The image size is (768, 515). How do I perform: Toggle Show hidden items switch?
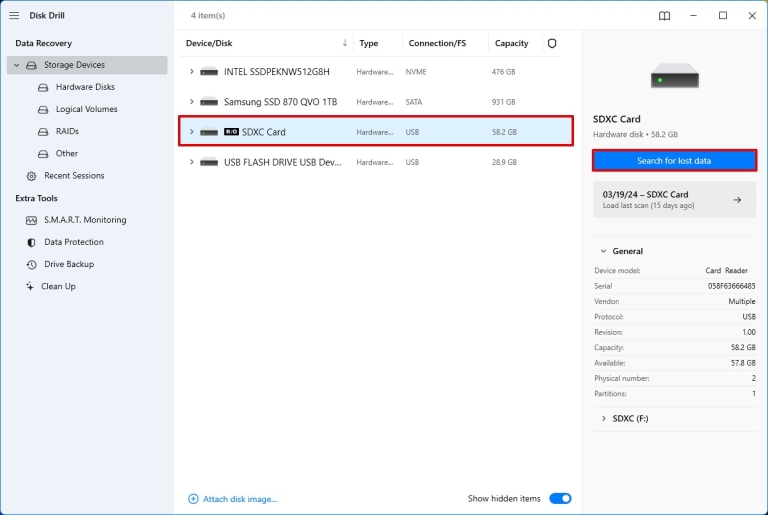[x=560, y=498]
